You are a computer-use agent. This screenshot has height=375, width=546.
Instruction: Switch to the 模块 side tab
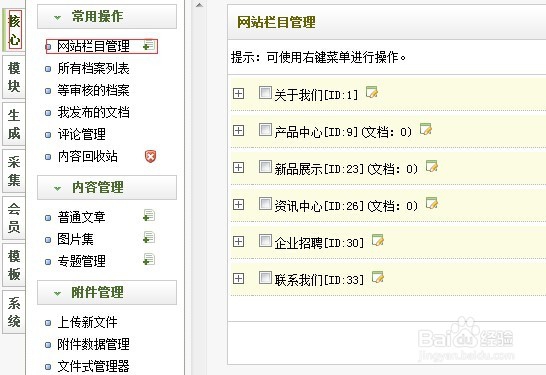click(14, 77)
